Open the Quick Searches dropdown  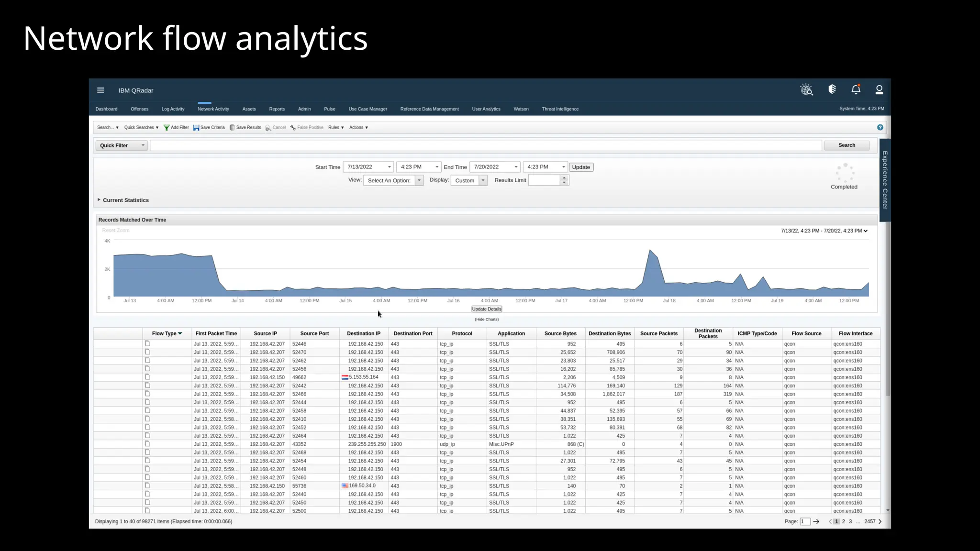pyautogui.click(x=141, y=128)
